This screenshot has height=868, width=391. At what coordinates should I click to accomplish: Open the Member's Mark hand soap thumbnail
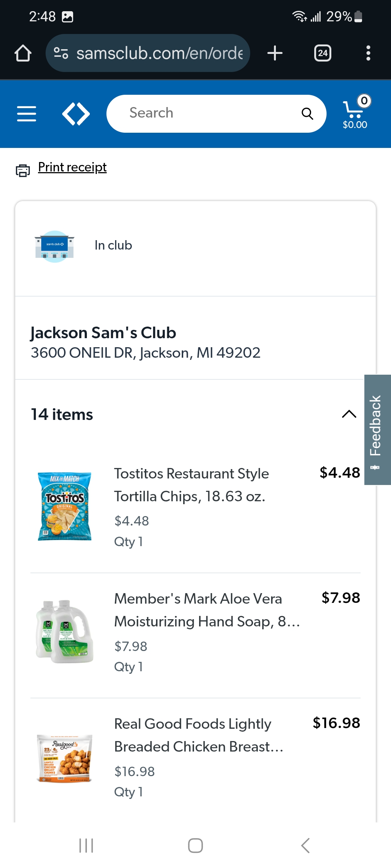[65, 631]
